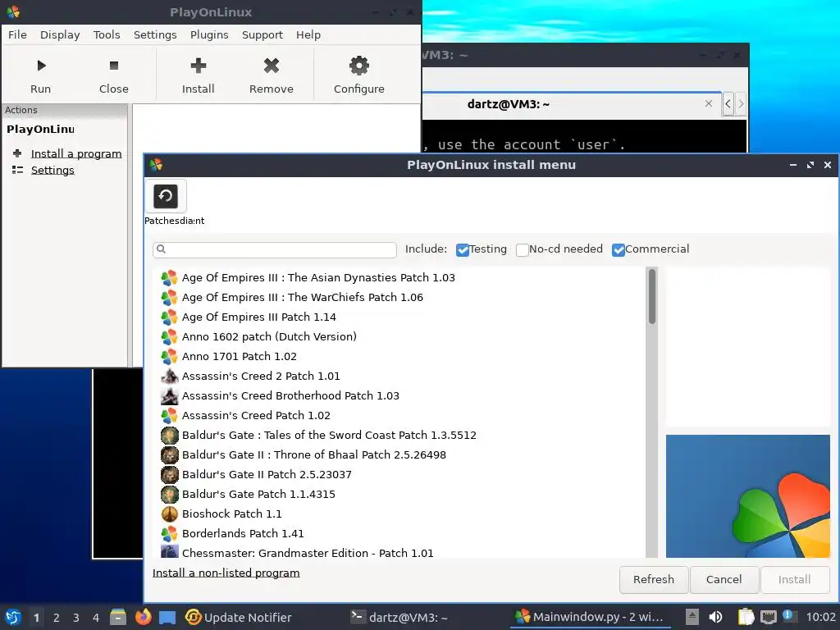The image size is (840, 630).
Task: Click the terminal tab scroll left arrow
Action: tap(728, 104)
